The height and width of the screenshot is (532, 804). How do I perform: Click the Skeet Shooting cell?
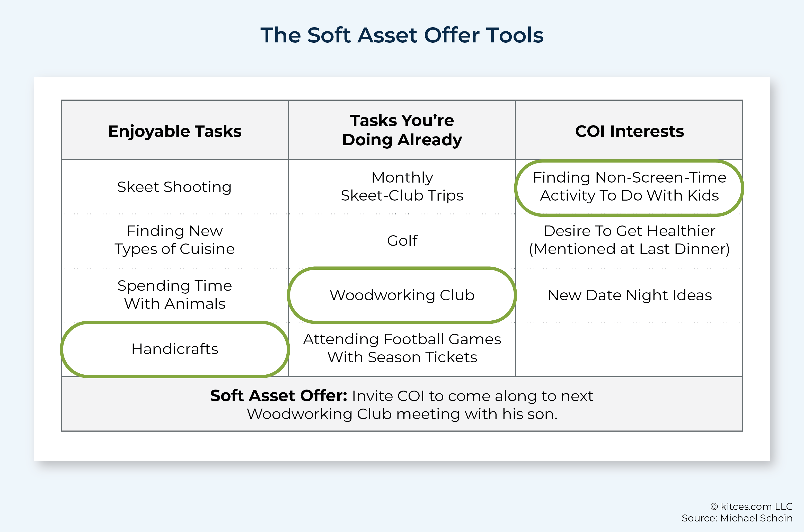pos(175,187)
